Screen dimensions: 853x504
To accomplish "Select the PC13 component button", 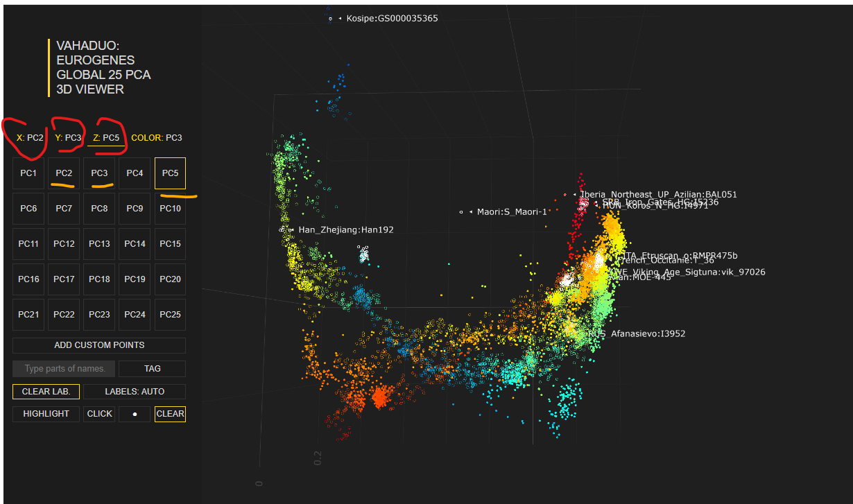I will [x=99, y=244].
